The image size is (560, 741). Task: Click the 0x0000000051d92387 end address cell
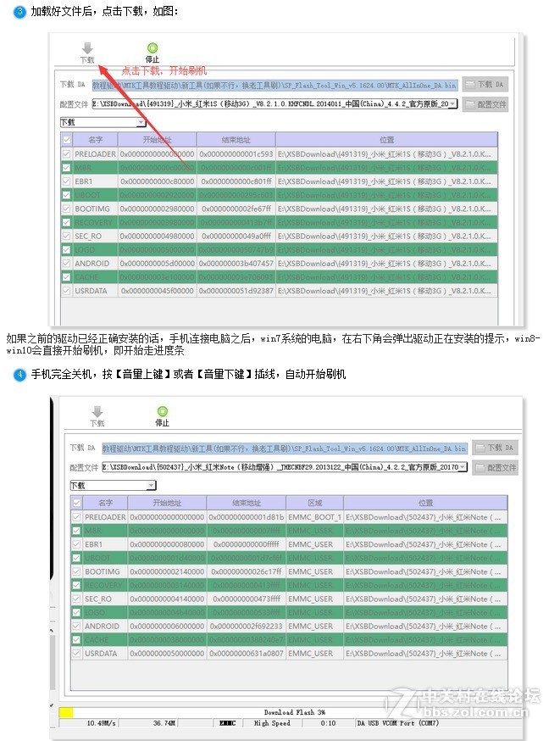click(x=236, y=291)
